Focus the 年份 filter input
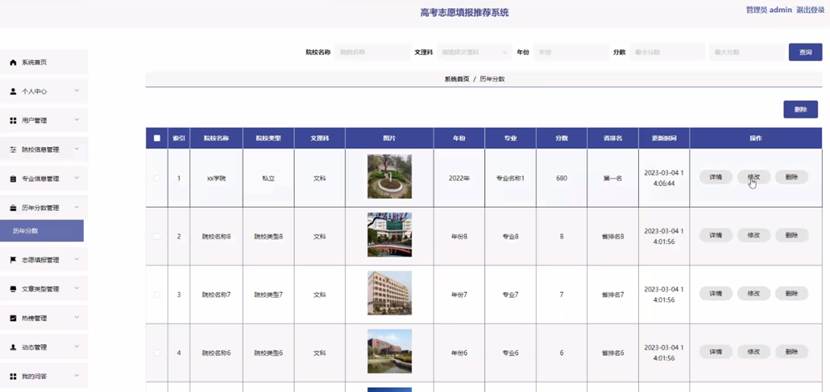Viewport: 830px width, 392px height. point(572,52)
